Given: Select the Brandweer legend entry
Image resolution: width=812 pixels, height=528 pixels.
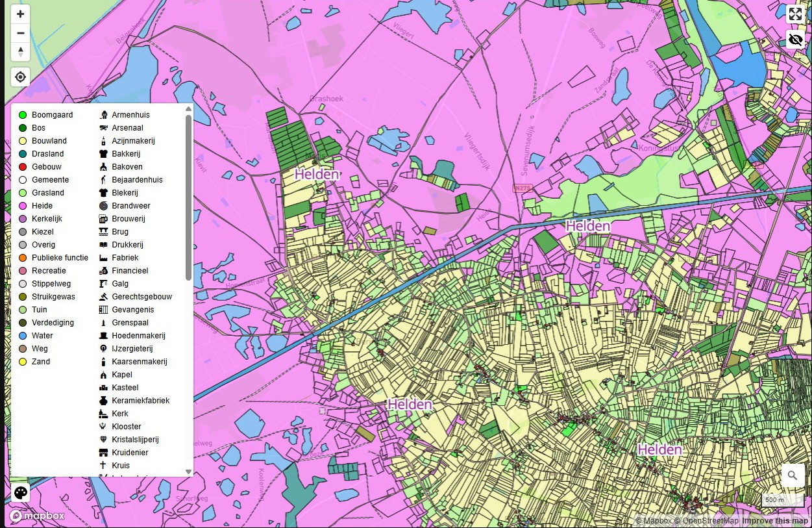Looking at the screenshot, I should [130, 206].
